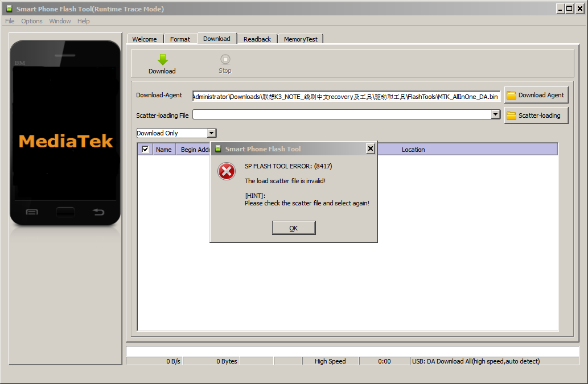Click the Stop icon
Image resolution: width=588 pixels, height=384 pixels.
(x=225, y=59)
